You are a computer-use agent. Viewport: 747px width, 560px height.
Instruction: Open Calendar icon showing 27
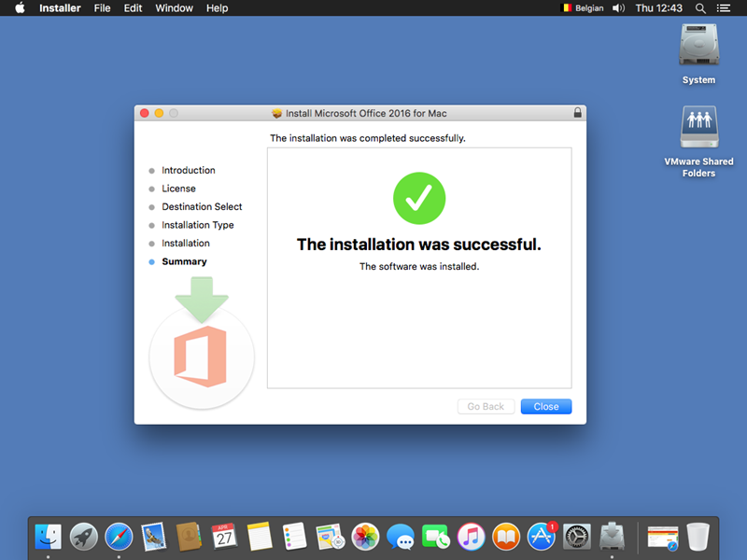pyautogui.click(x=224, y=537)
